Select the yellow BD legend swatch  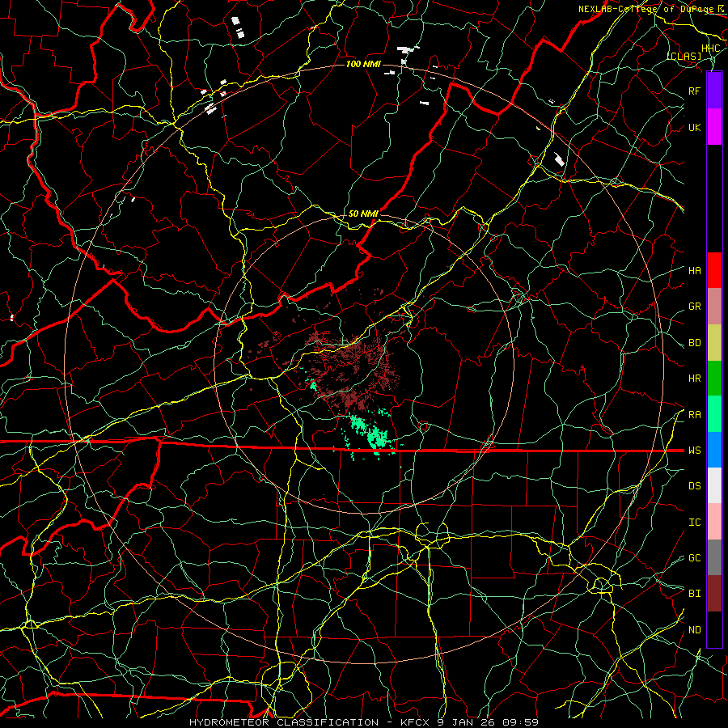coord(714,343)
